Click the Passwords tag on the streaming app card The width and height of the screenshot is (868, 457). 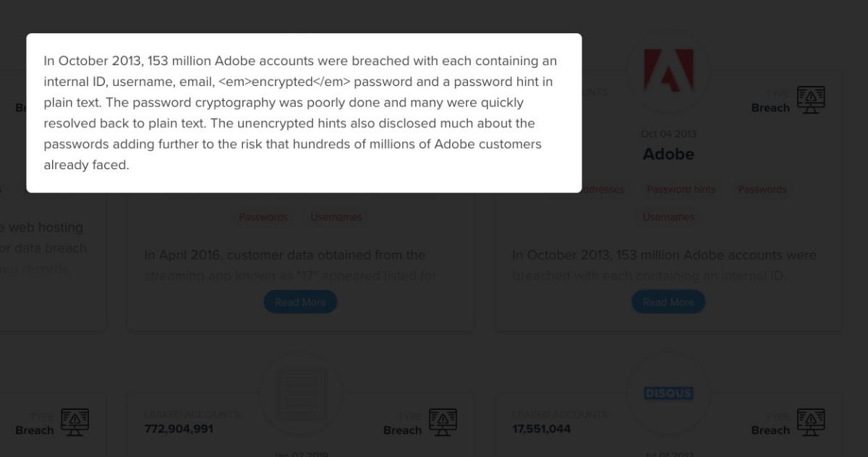tap(263, 217)
